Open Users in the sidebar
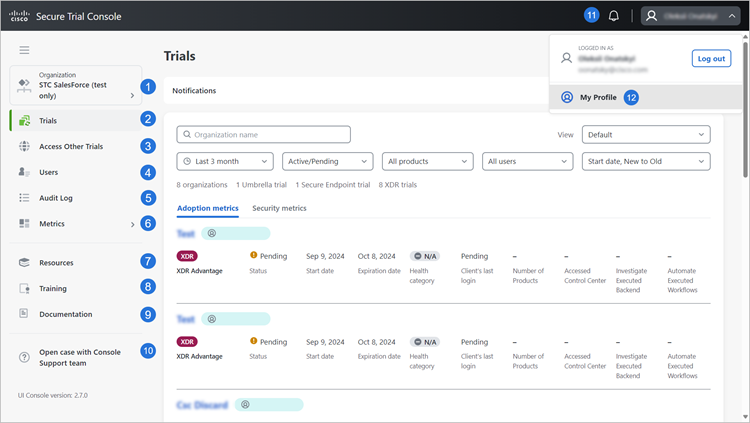 click(x=76, y=172)
